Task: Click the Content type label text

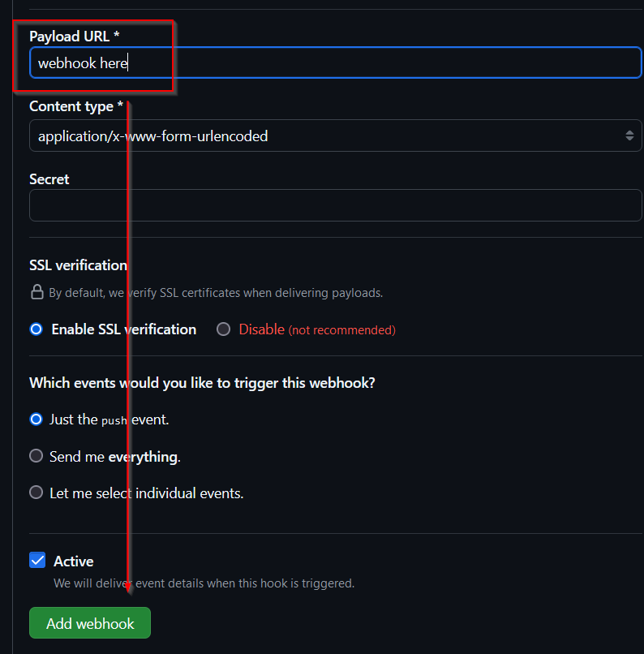Action: (x=76, y=106)
